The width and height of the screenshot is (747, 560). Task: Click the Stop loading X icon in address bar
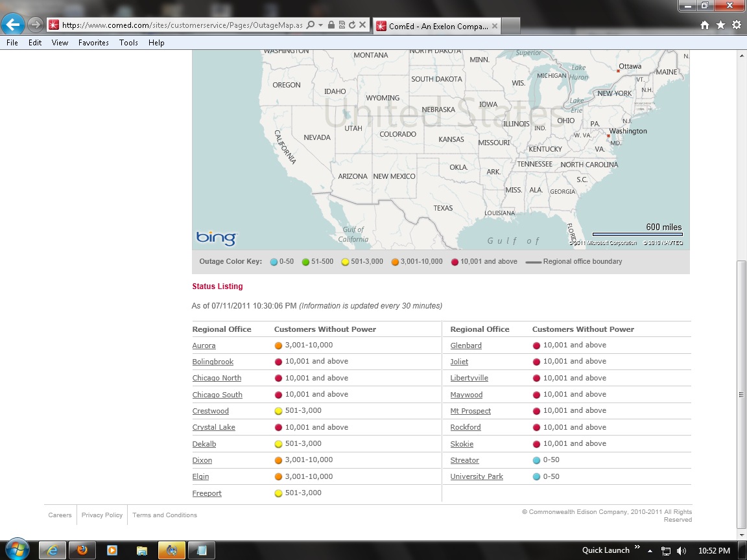pos(362,25)
